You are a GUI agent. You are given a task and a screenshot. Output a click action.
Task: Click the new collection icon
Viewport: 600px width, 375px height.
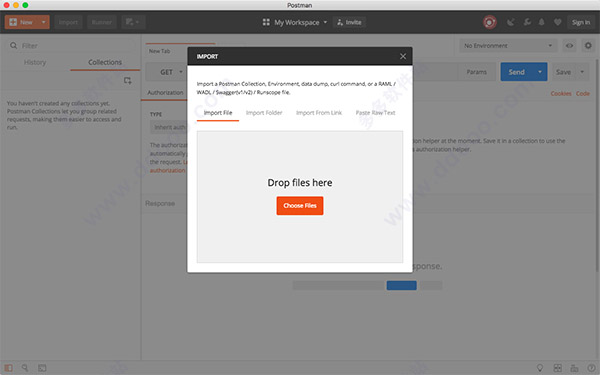click(127, 80)
